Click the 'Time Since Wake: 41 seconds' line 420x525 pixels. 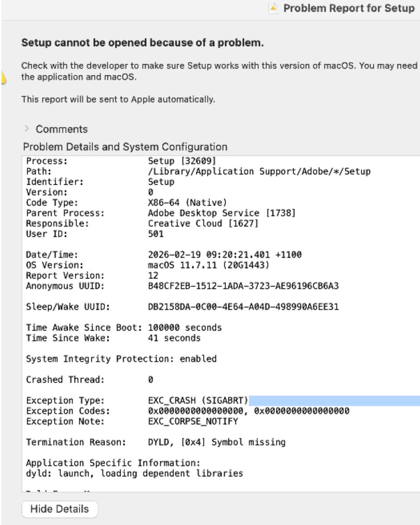point(113,338)
